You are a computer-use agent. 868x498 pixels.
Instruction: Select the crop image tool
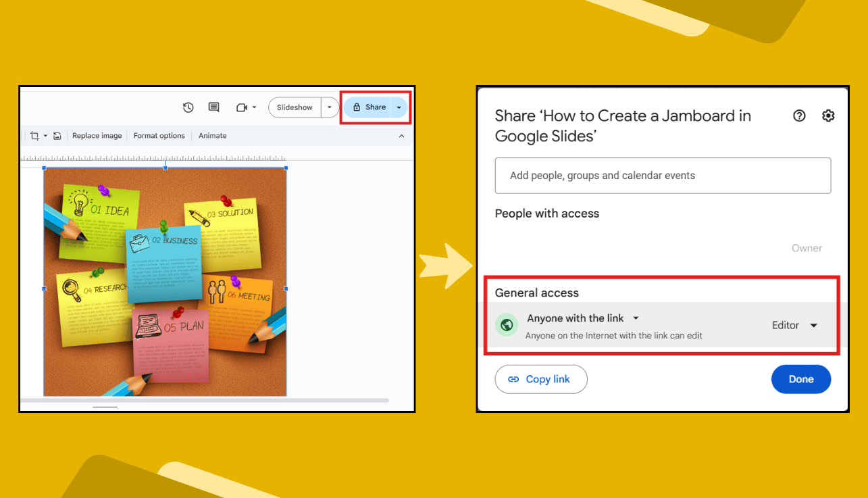click(36, 135)
